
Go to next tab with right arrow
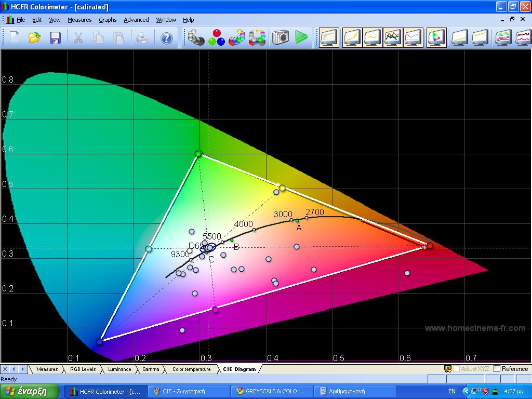point(22,369)
